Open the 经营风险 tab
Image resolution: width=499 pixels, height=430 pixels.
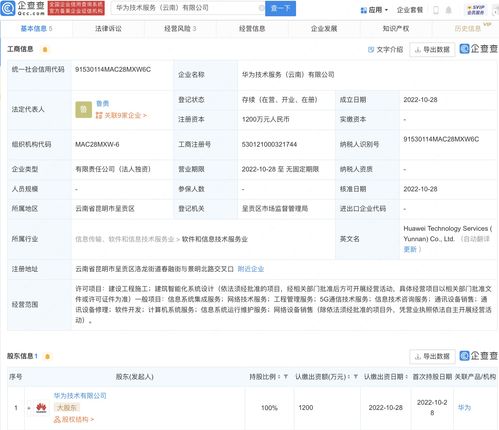point(180,29)
